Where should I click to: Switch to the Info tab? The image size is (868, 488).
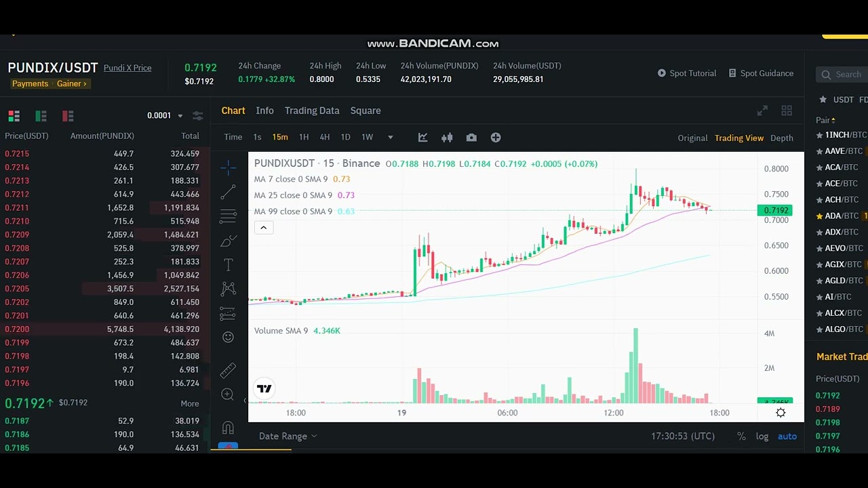point(264,110)
